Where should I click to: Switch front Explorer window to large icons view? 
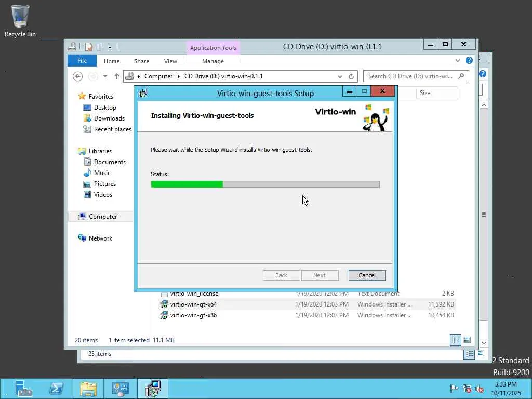point(467,340)
